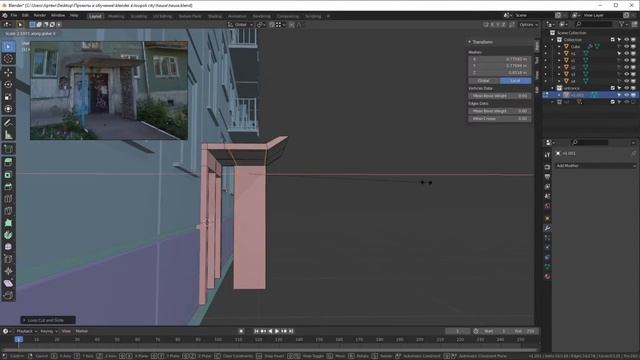
Task: Toggle render camera icon for Cube
Action: point(633,47)
